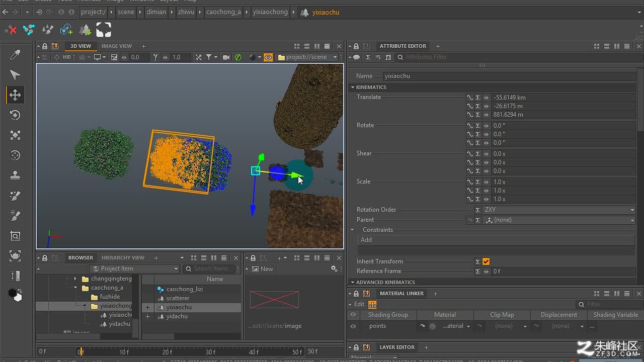Switch to the 3D VIEW tab
This screenshot has height=362, width=644.
click(80, 46)
